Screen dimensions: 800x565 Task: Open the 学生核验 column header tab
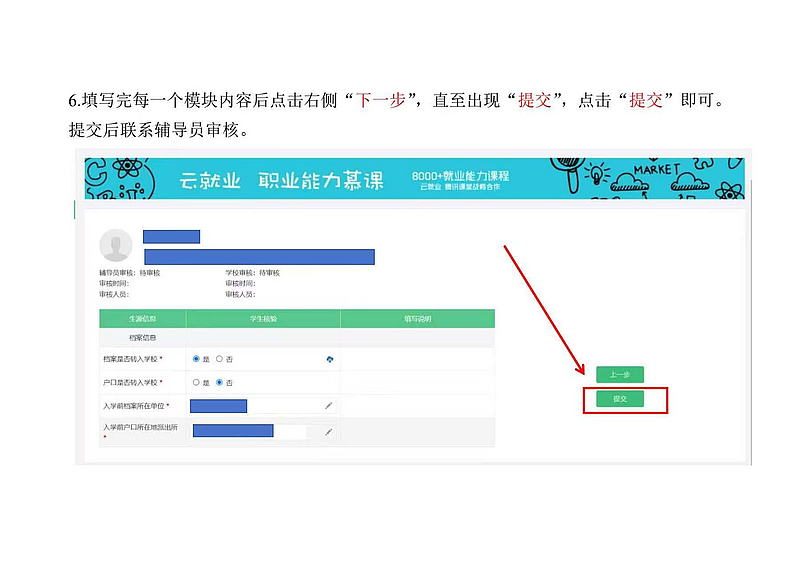[x=263, y=318]
